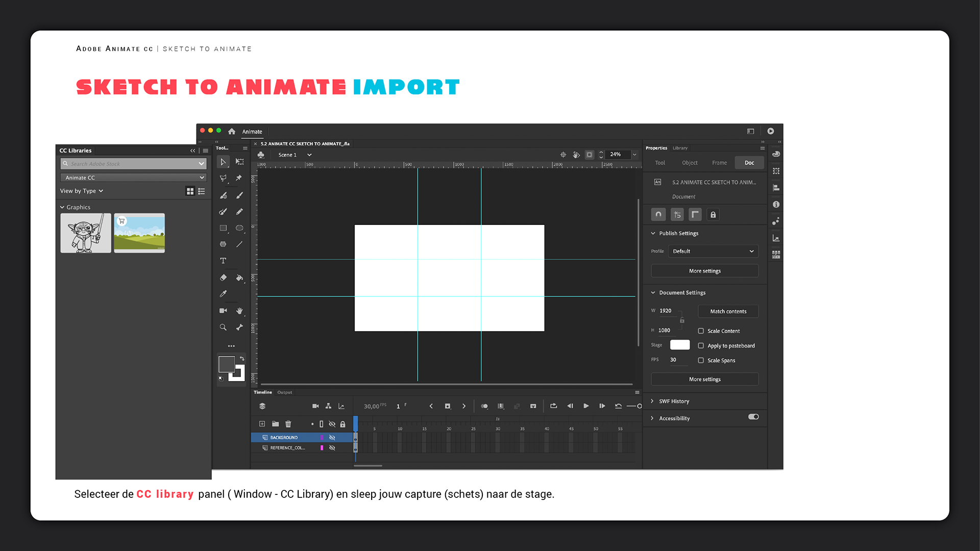Open the Profile Default dropdown
The width and height of the screenshot is (980, 551).
(713, 252)
